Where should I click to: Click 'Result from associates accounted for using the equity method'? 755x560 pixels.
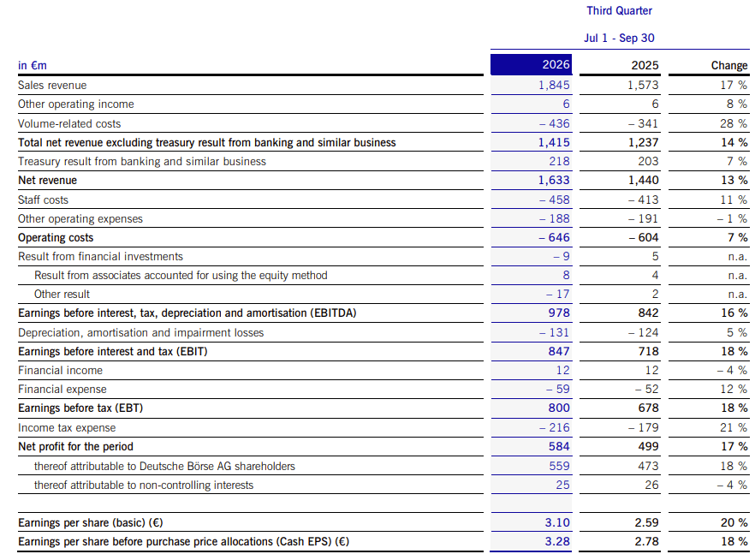[181, 275]
